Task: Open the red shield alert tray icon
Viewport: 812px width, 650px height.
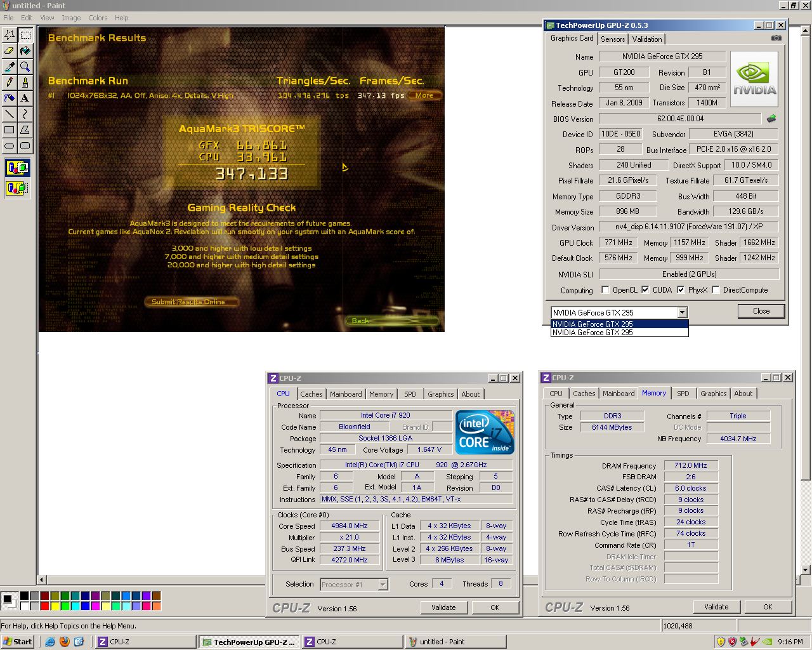Action: pyautogui.click(x=732, y=642)
